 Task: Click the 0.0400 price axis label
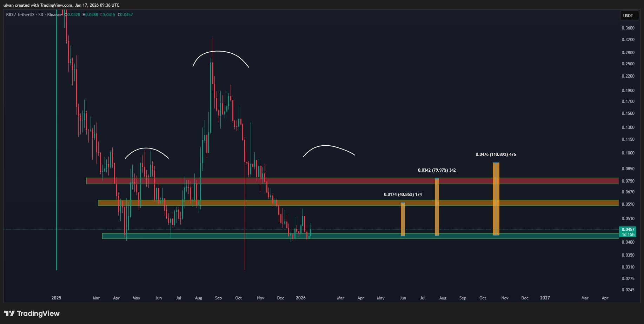pyautogui.click(x=628, y=242)
